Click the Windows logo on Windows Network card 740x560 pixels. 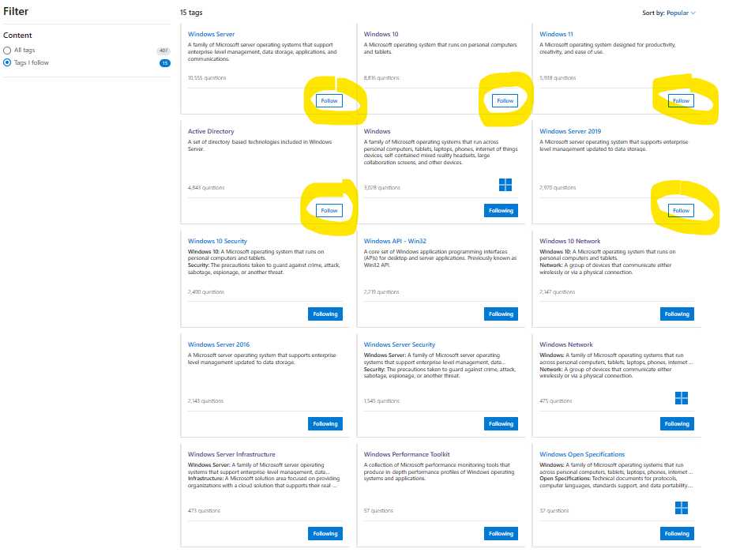pyautogui.click(x=681, y=398)
